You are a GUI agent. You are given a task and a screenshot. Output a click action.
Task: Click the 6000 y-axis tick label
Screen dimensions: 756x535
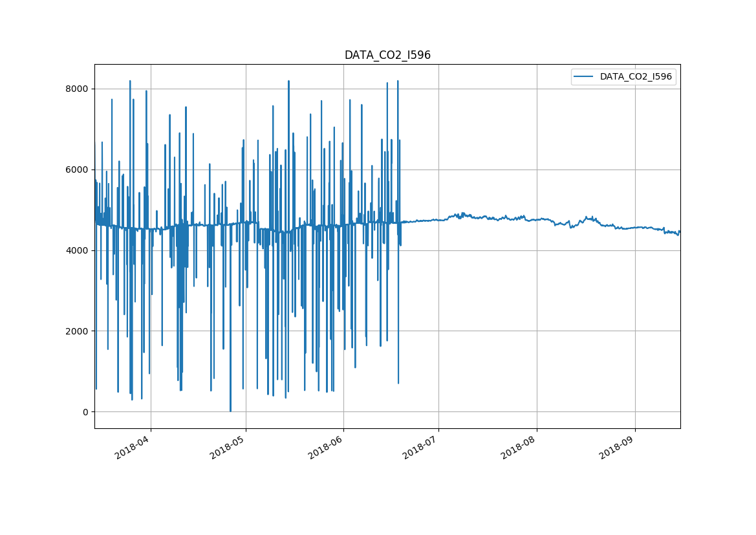click(x=77, y=169)
